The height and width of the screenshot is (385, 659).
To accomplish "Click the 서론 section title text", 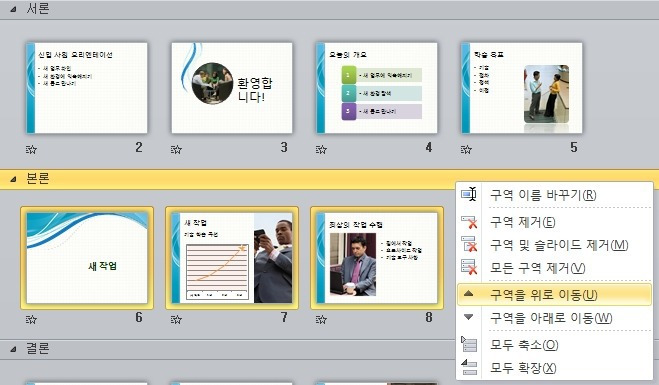I will 38,8.
